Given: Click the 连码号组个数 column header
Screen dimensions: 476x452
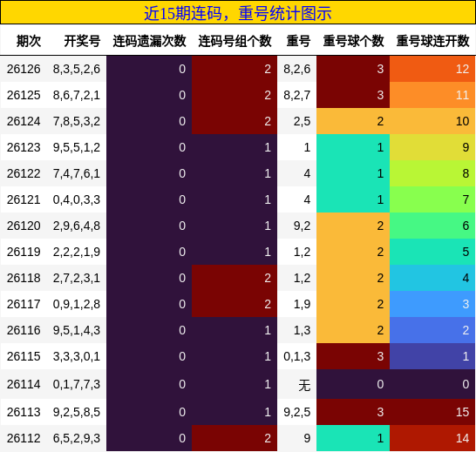Looking at the screenshot, I should click(235, 41).
